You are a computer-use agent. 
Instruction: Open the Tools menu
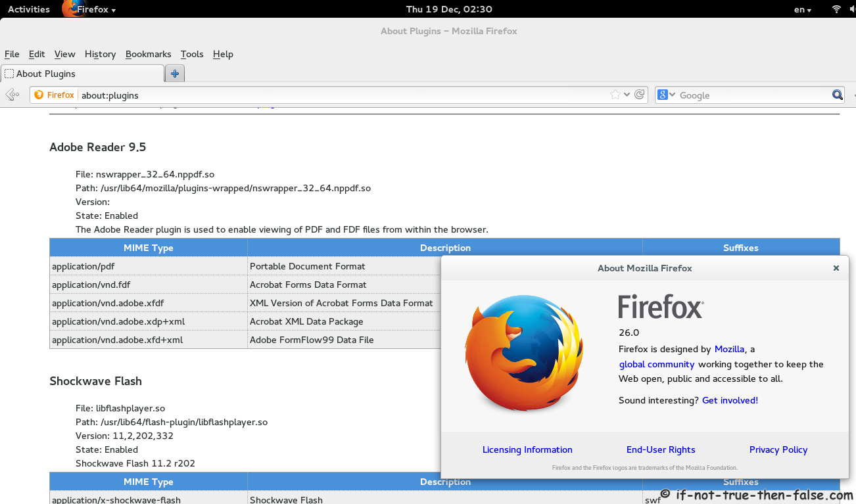pyautogui.click(x=192, y=54)
